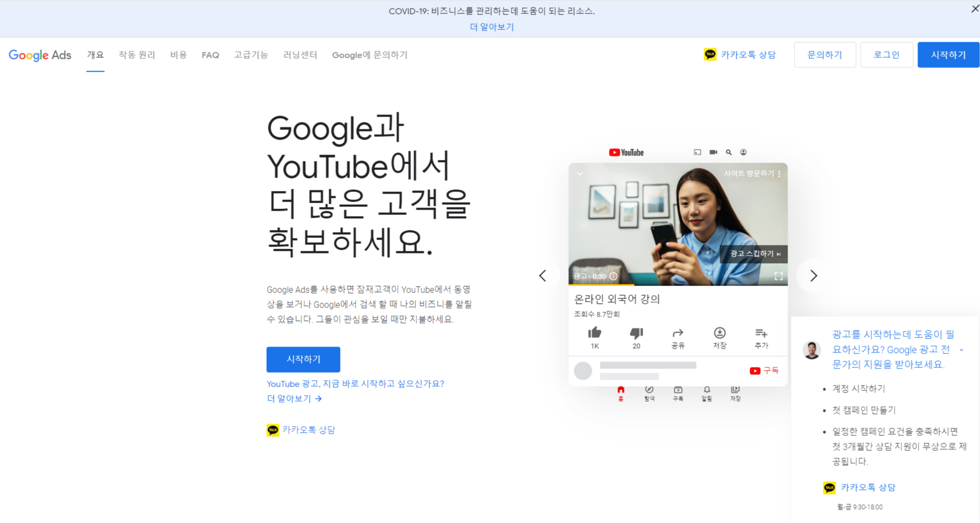Collapse the expert help panel chevron
The height and width of the screenshot is (523, 980).
point(961,350)
